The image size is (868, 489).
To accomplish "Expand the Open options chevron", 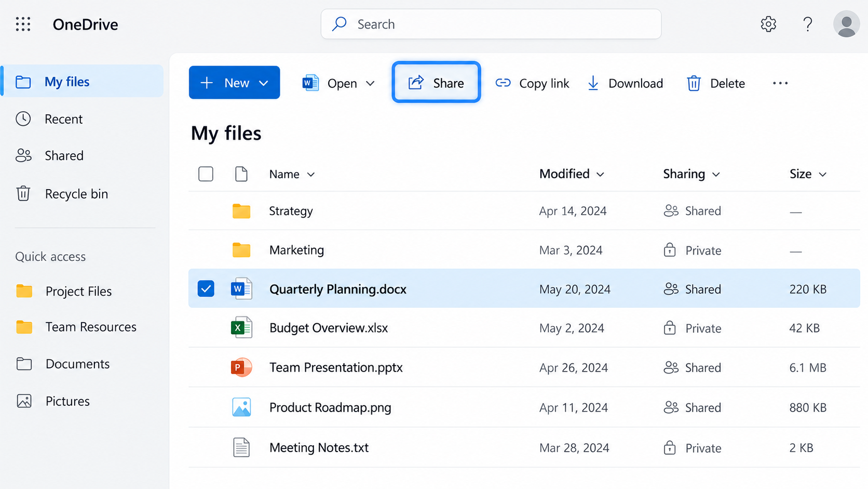I will [x=370, y=83].
